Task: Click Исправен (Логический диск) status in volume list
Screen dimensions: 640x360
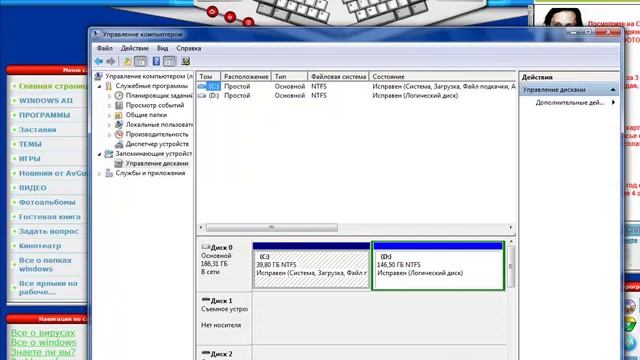Action: (x=415, y=96)
